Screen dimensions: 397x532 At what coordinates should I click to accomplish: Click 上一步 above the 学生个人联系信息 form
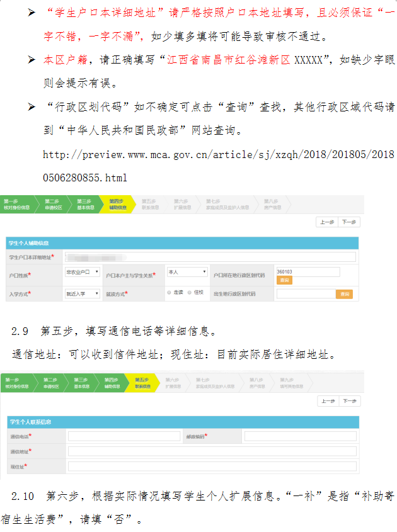point(328,401)
